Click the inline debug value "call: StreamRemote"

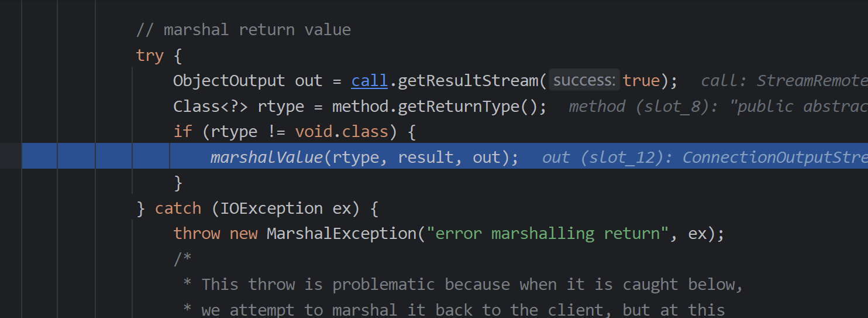(x=784, y=81)
